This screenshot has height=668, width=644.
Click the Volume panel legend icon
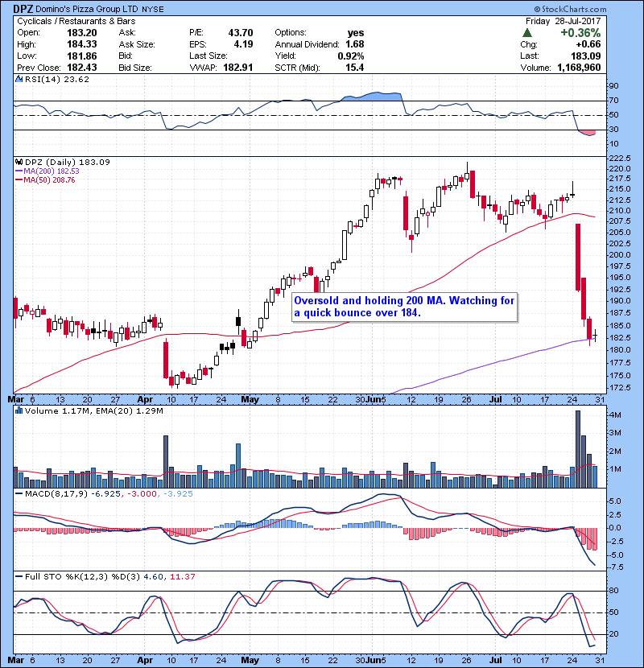coord(19,411)
